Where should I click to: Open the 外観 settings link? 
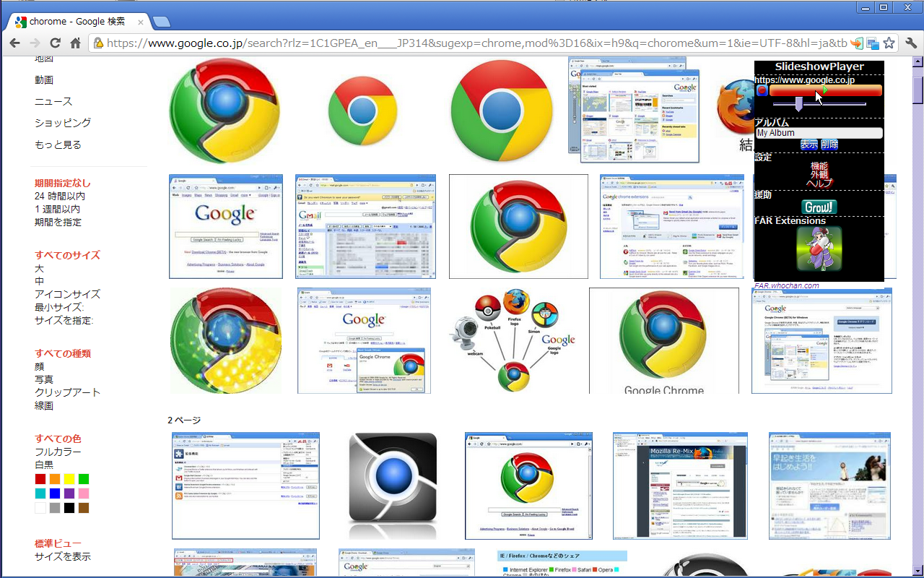(819, 175)
